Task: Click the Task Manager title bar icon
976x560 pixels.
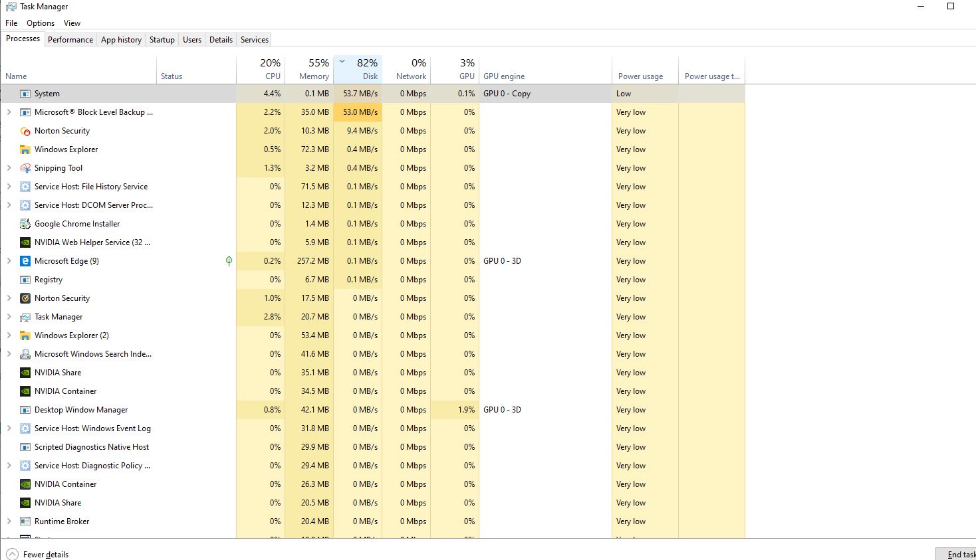Action: coord(11,7)
